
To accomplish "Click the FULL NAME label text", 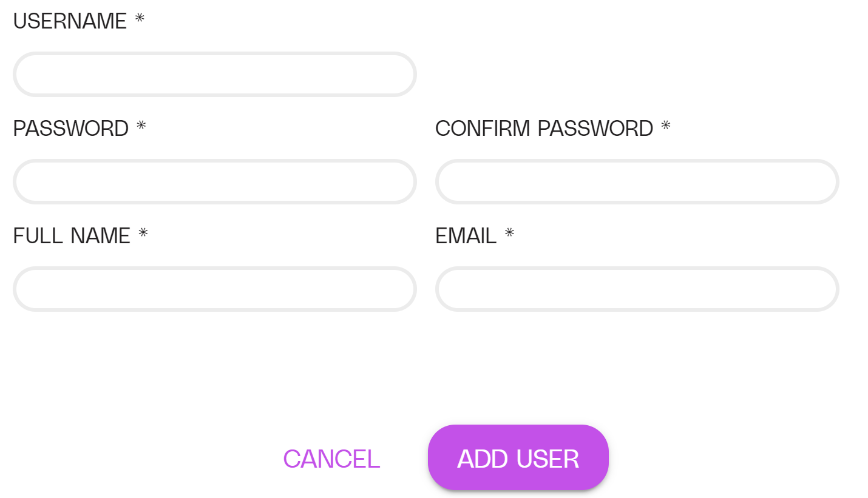I will point(72,235).
